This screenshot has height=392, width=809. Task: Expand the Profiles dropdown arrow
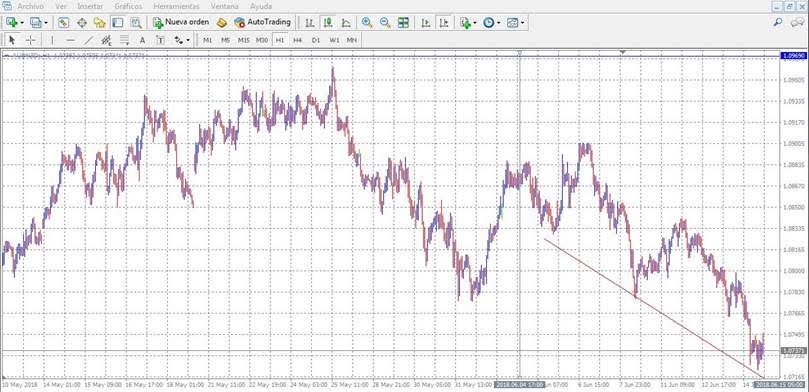pyautogui.click(x=46, y=23)
